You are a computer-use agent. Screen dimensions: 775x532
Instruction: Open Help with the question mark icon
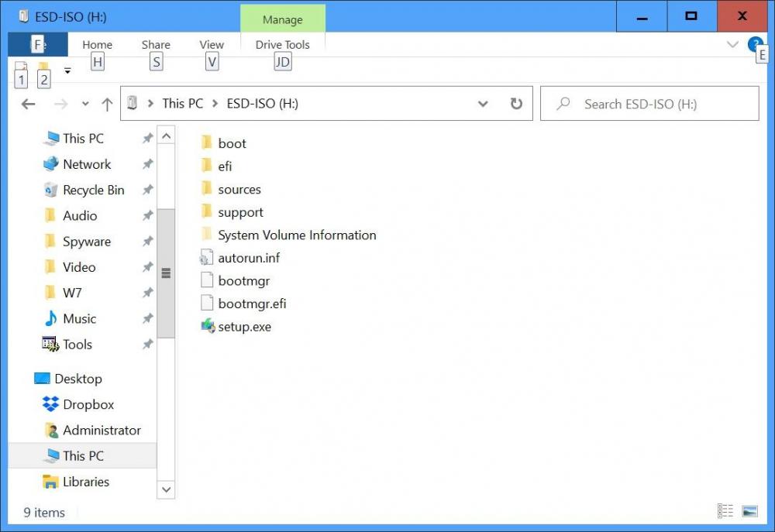coord(755,44)
